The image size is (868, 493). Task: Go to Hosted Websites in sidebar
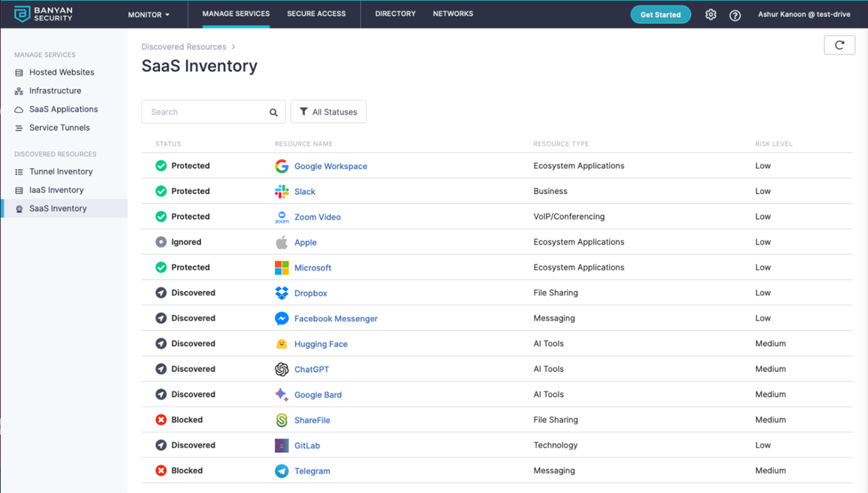(62, 72)
